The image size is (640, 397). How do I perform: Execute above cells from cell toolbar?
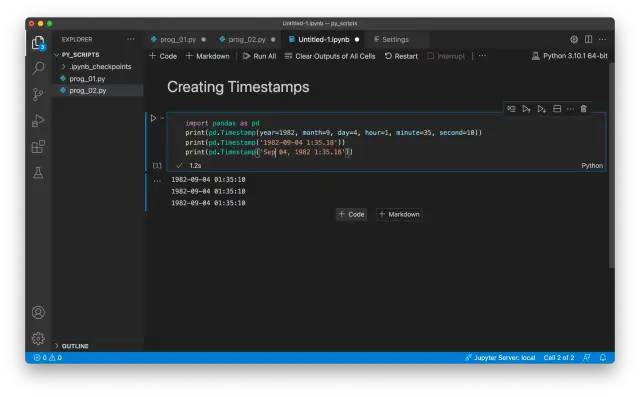526,109
